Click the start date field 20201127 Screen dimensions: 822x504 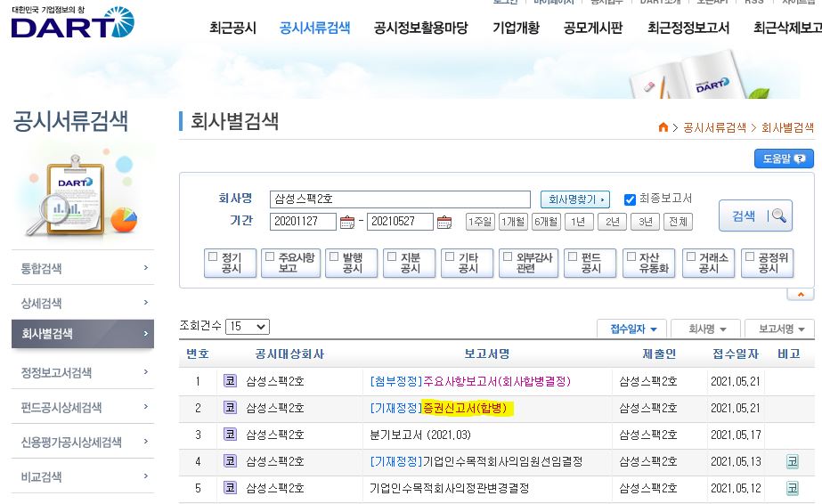click(303, 222)
